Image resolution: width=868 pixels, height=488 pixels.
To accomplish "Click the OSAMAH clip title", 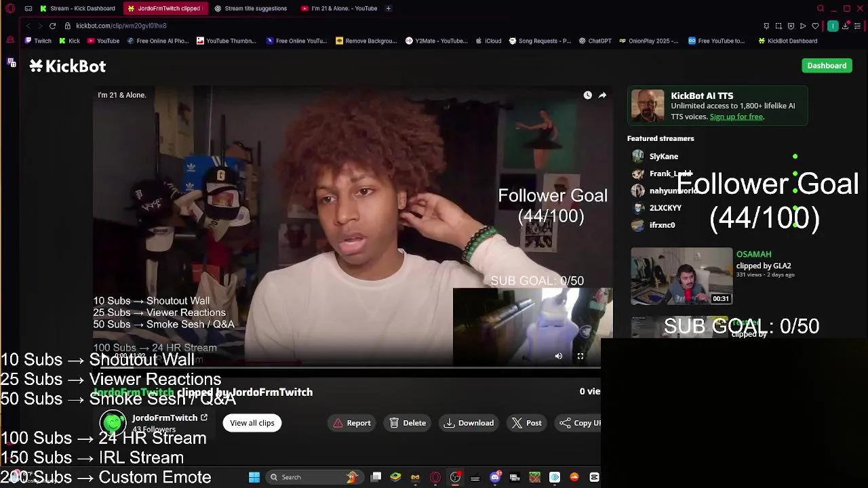I will (x=753, y=254).
